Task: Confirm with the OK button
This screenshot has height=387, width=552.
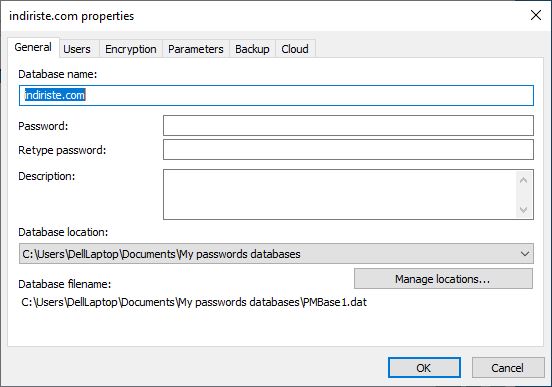Action: (x=424, y=368)
